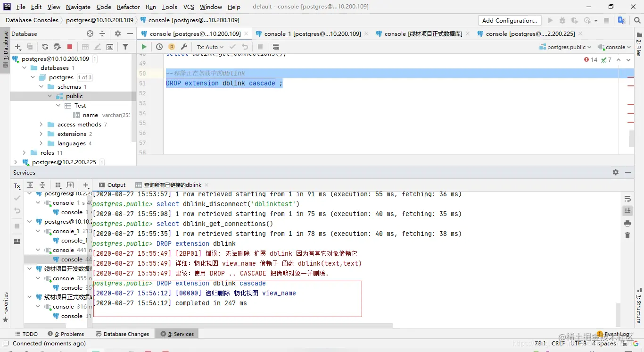Select the languages folder in tree
The width and height of the screenshot is (644, 352).
71,143
